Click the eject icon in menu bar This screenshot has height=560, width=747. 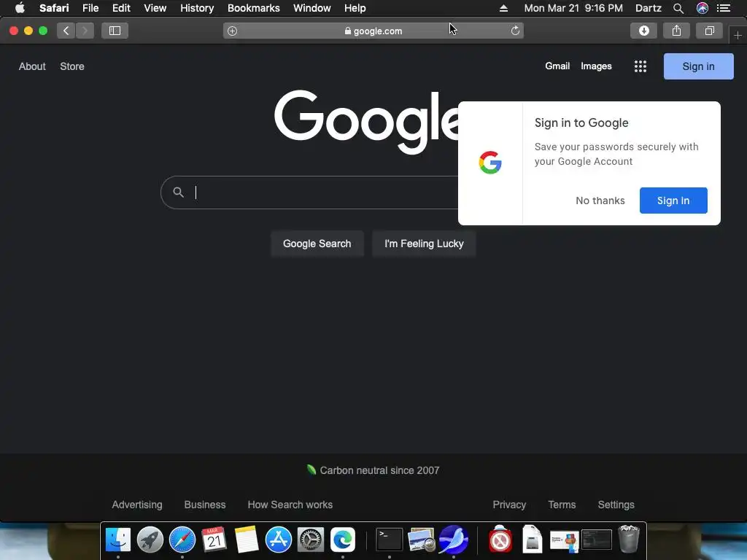tap(503, 8)
